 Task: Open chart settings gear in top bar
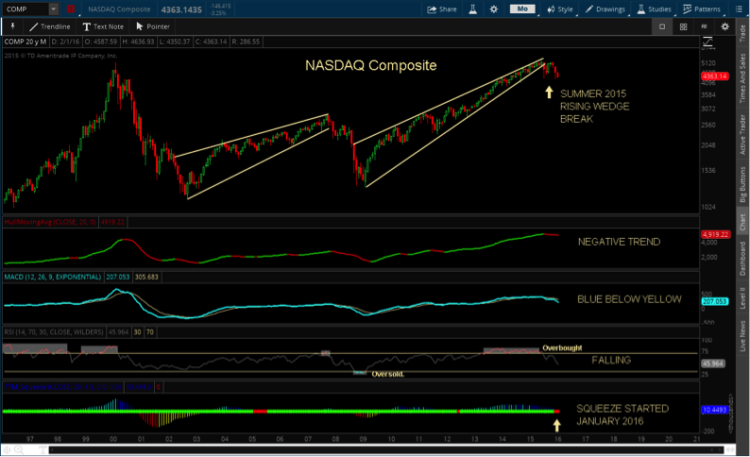(x=494, y=9)
